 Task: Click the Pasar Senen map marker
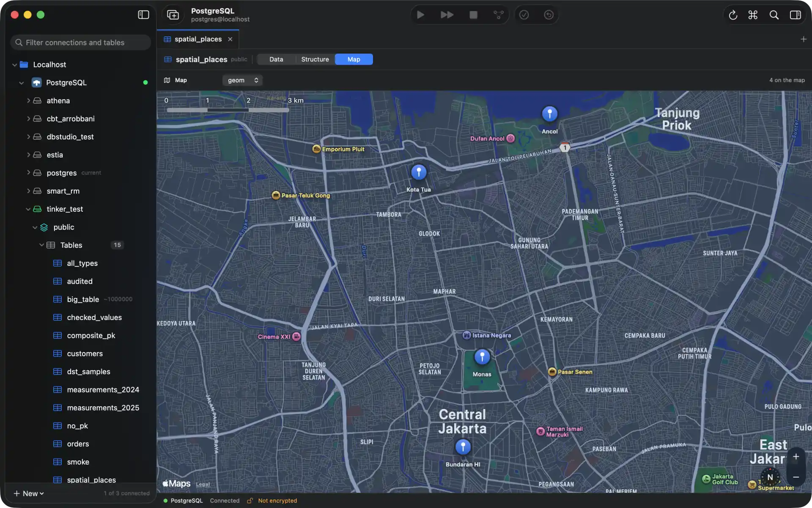pos(552,372)
